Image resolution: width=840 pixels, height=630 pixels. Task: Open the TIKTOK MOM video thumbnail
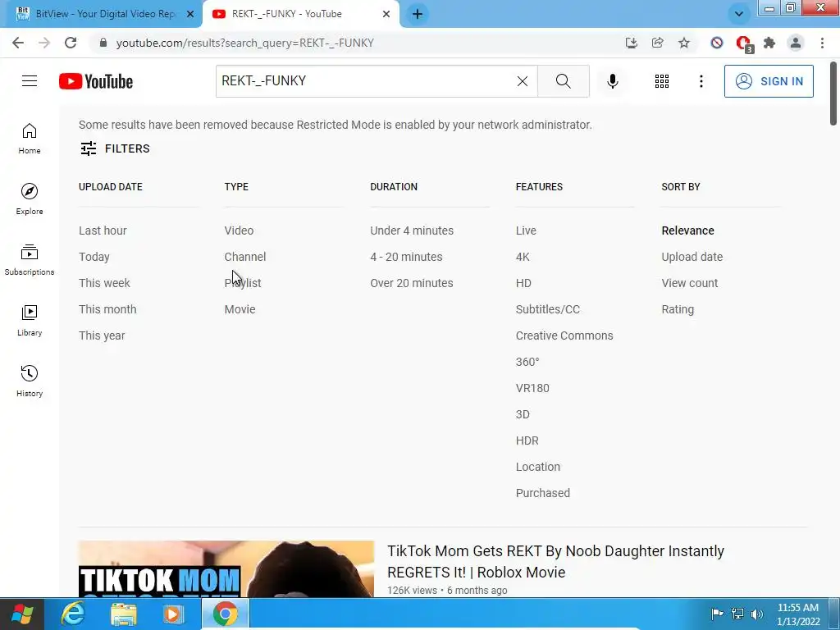point(226,569)
